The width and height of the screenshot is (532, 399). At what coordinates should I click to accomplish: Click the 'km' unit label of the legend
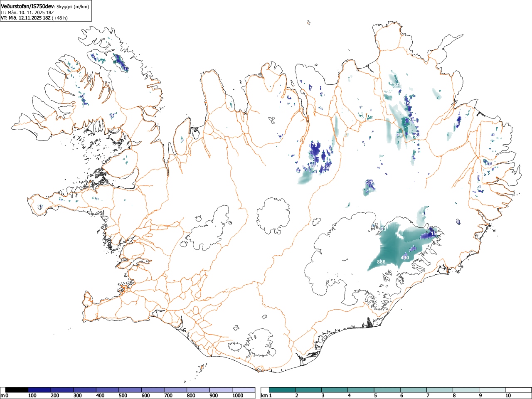tap(264, 396)
